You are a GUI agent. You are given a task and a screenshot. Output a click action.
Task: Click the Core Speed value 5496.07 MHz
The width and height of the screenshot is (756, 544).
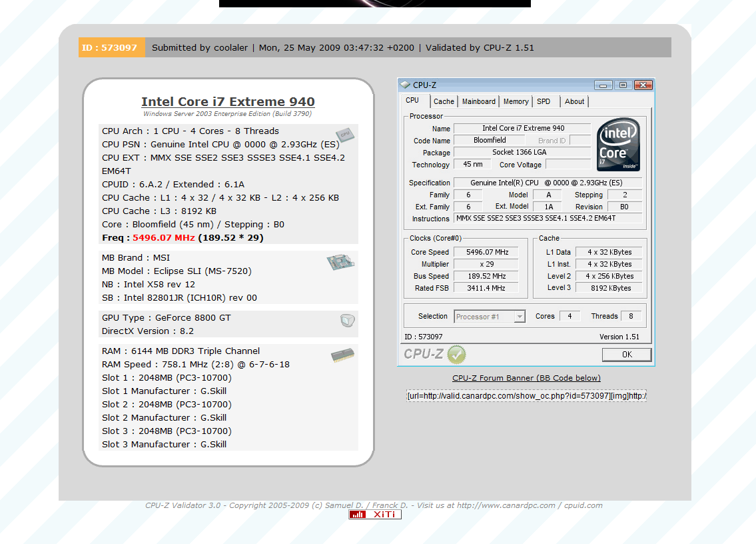tap(487, 252)
